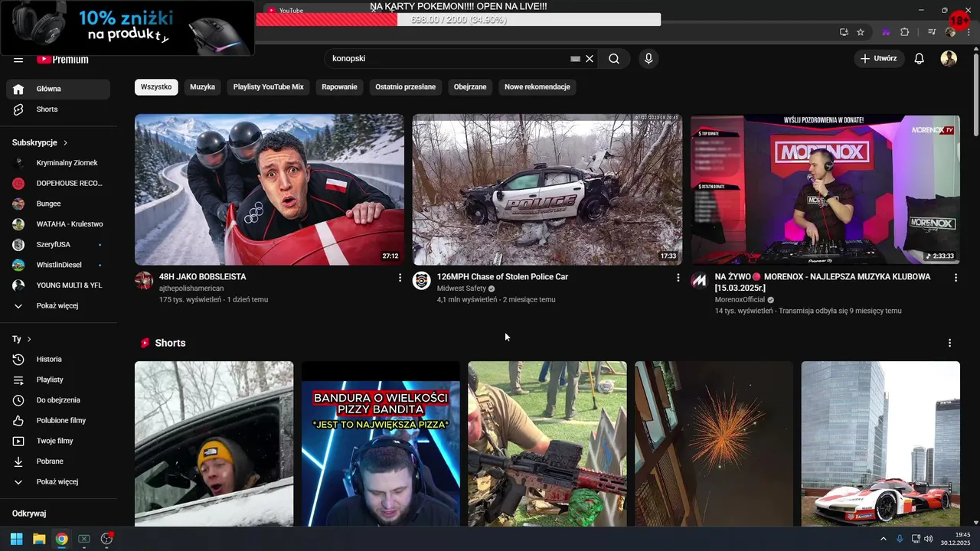Go to Główna home in the sidebar

point(58,89)
